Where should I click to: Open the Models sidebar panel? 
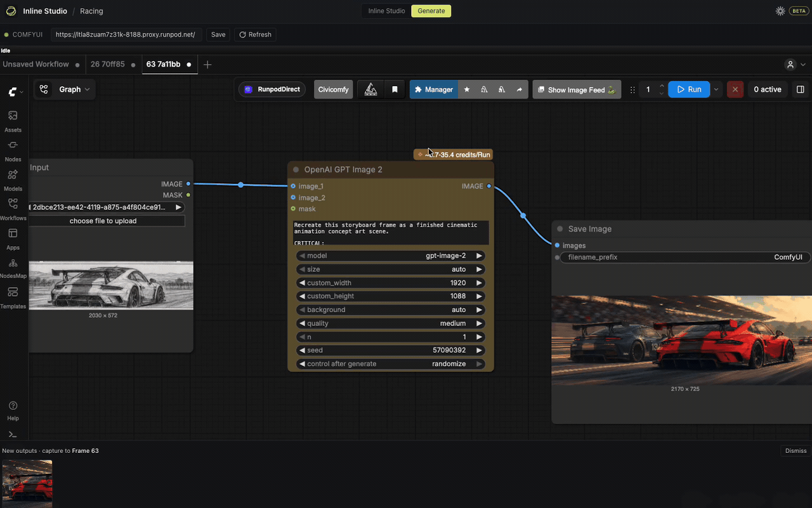pos(13,179)
